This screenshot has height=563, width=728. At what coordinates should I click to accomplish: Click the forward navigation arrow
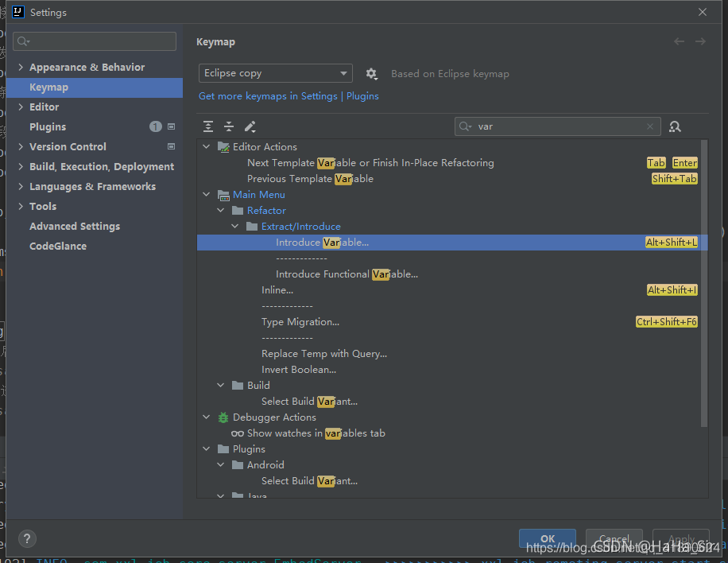coord(700,42)
